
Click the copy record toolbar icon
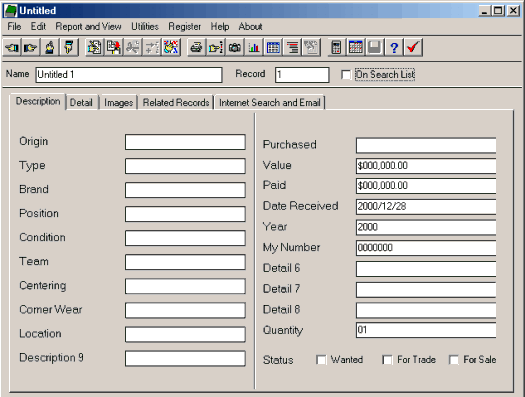point(95,48)
